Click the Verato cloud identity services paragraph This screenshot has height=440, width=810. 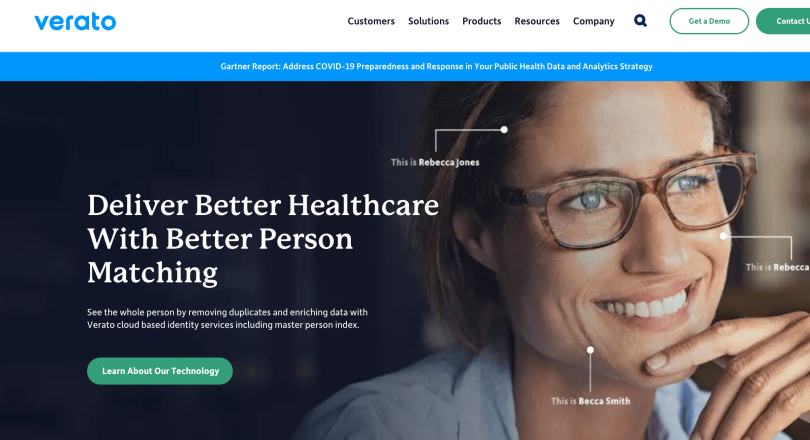227,318
